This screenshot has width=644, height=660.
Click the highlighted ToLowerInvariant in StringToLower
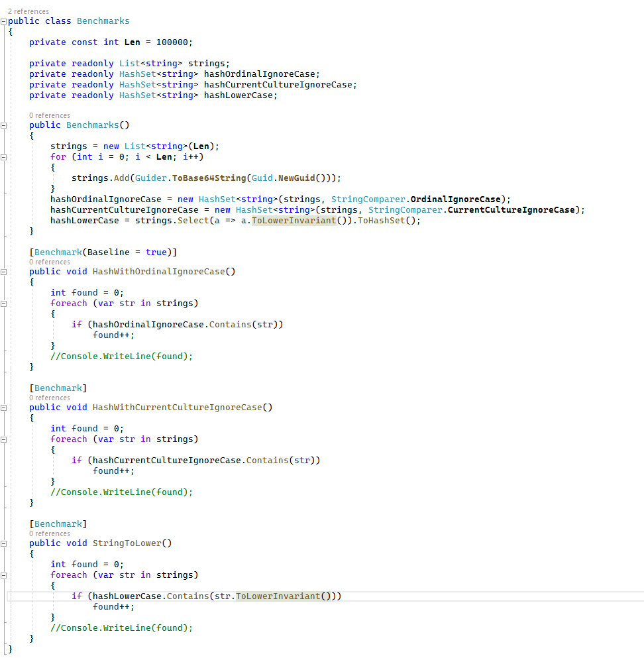tap(278, 596)
